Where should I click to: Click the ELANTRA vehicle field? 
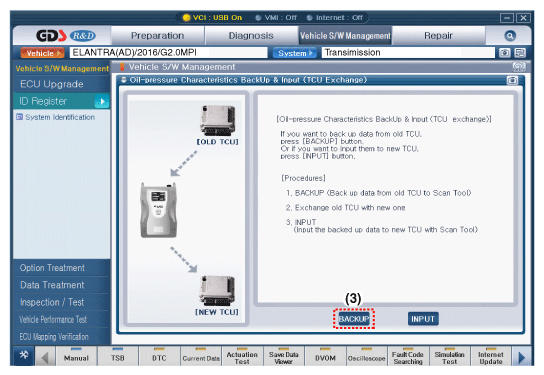click(x=169, y=53)
